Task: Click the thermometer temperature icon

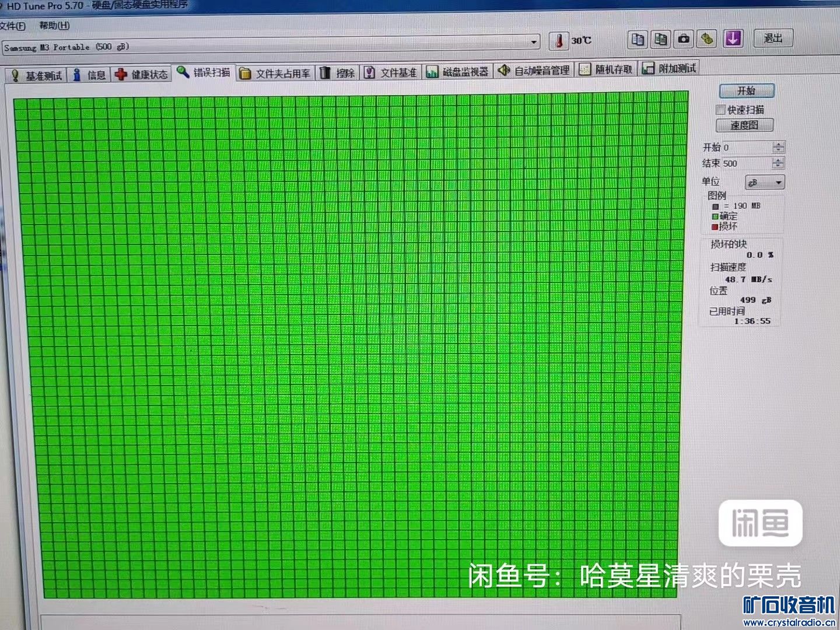Action: tap(558, 41)
